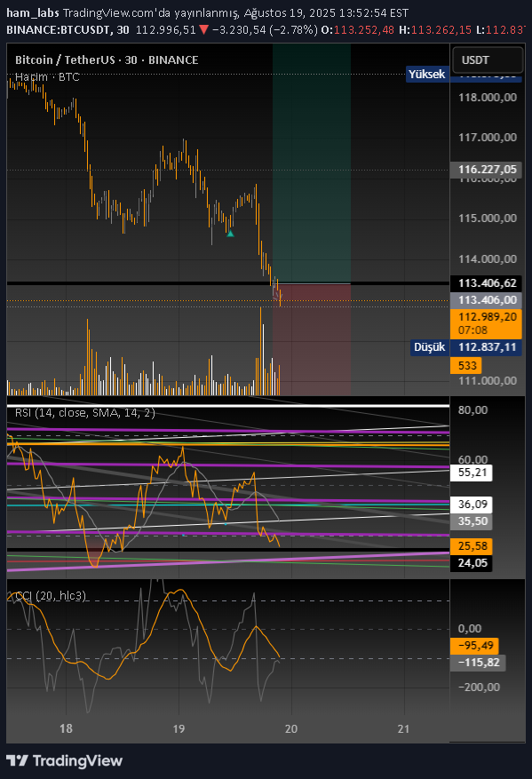The height and width of the screenshot is (779, 532).
Task: Click the 115.000,00 price axis tick
Action: tap(488, 219)
